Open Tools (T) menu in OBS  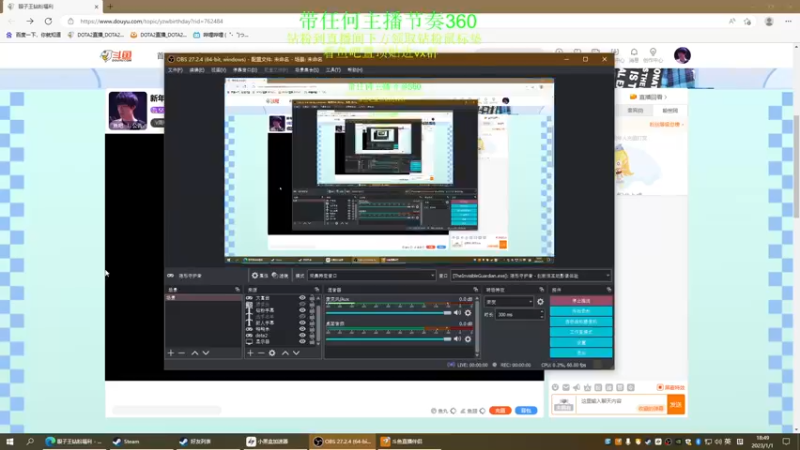(x=333, y=70)
